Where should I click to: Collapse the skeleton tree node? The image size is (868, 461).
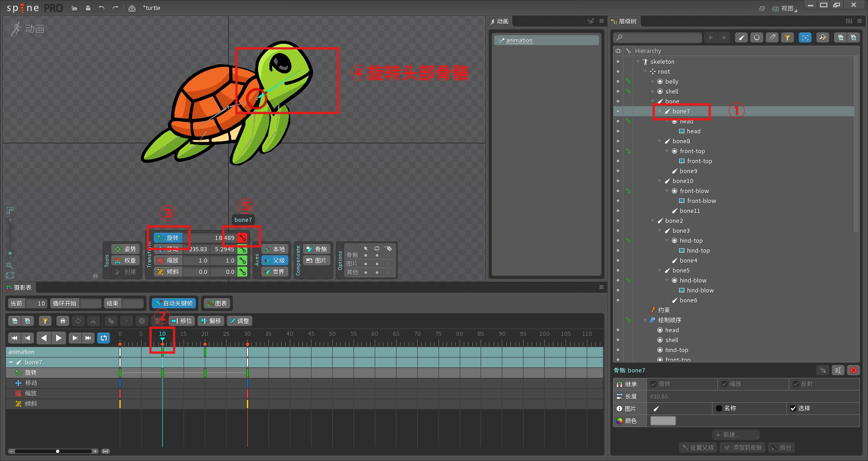point(638,61)
